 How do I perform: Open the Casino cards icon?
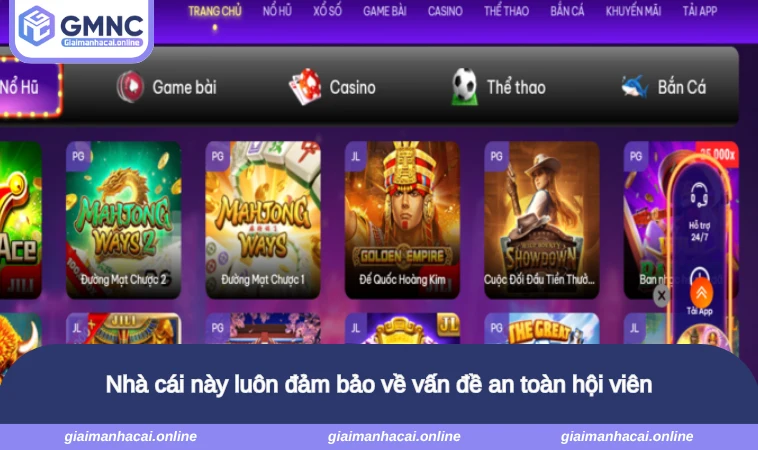coord(305,87)
